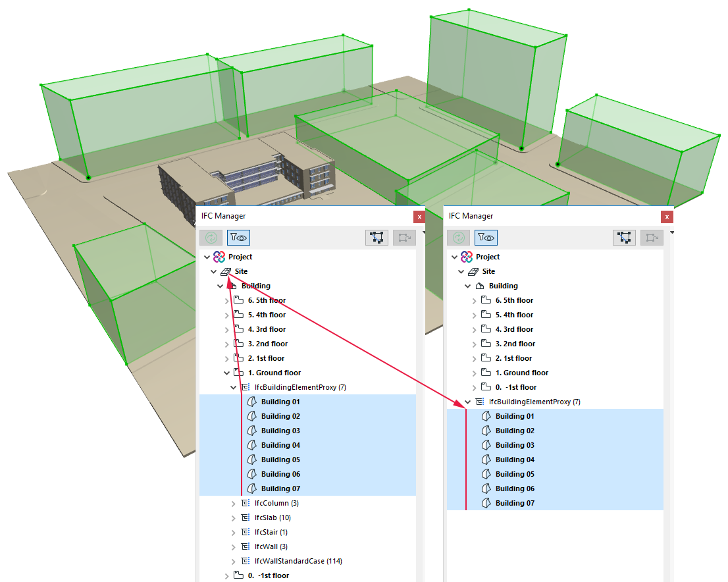The width and height of the screenshot is (728, 582).
Task: Collapse 1. Ground floor in left IFC Manager
Action: coord(226,373)
